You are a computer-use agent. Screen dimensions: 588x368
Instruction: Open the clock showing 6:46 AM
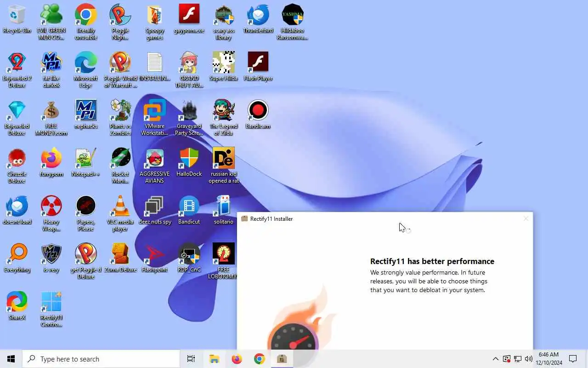click(x=548, y=359)
